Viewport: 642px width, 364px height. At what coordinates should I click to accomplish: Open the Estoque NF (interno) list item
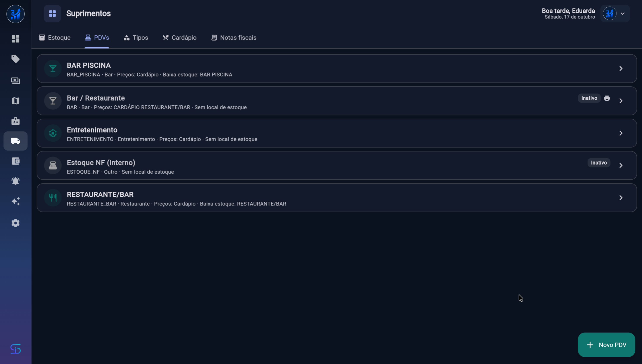point(337,165)
